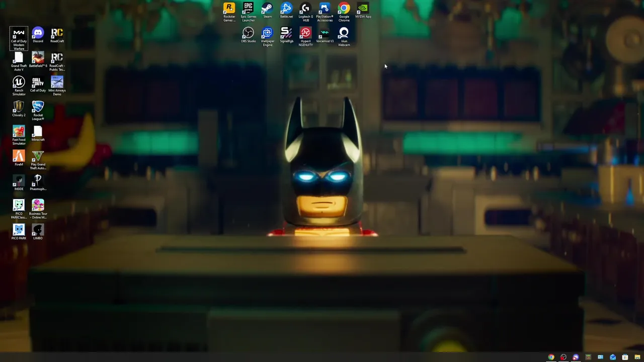Select the Grand Theft Auto V file icon

point(19,61)
